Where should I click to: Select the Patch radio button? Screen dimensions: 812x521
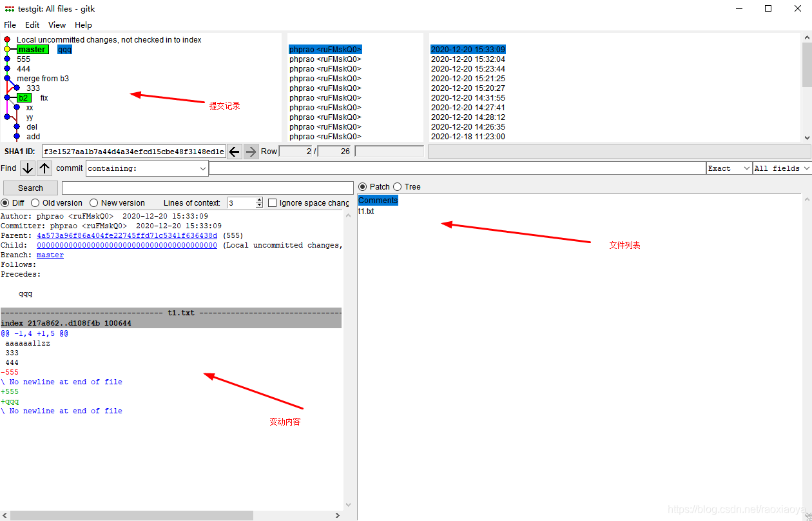click(x=363, y=186)
